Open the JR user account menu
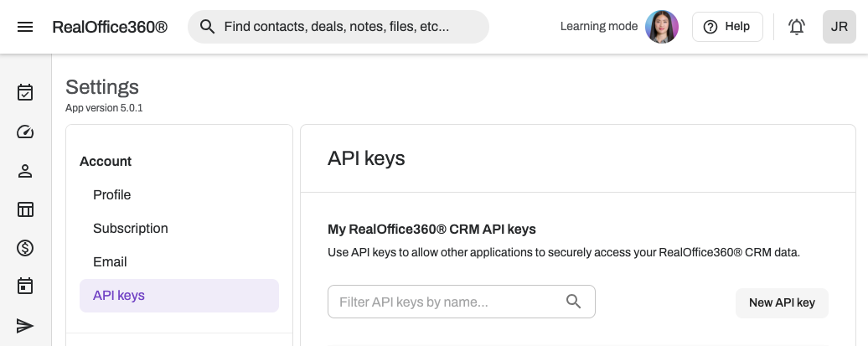 pos(839,27)
